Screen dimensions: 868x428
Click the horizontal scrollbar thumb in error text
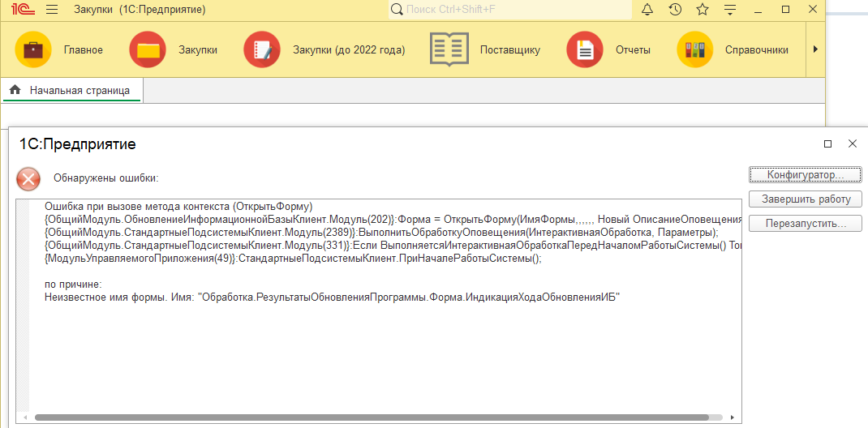372,417
